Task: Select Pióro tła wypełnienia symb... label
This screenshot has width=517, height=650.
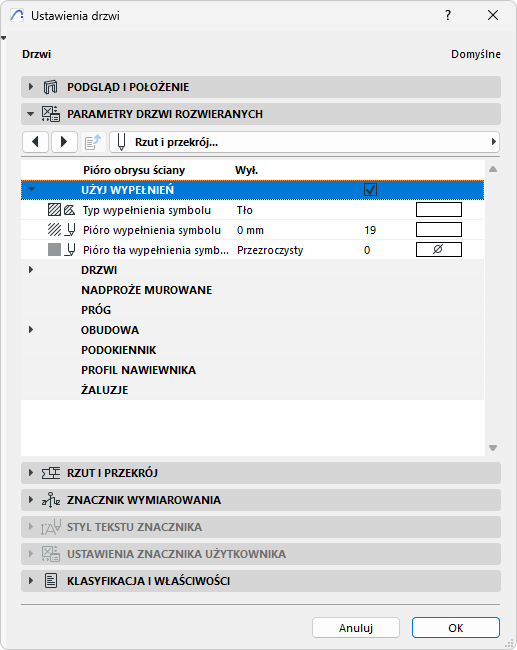Action: (x=156, y=250)
